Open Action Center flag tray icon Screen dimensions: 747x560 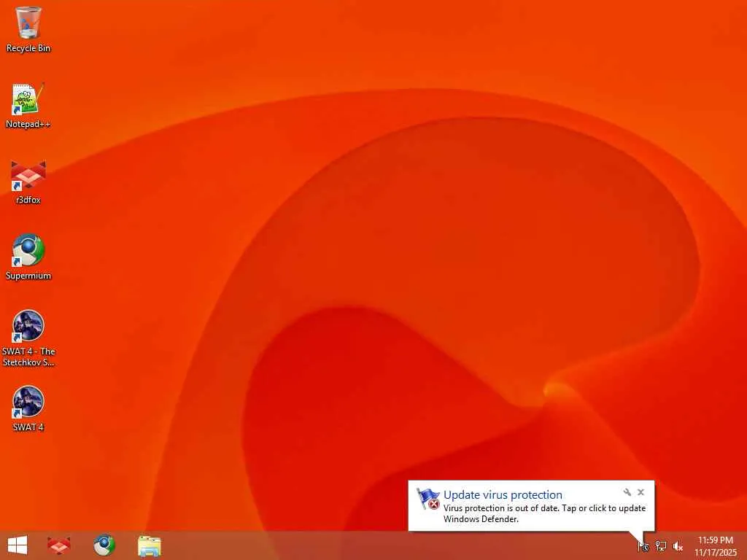(643, 546)
